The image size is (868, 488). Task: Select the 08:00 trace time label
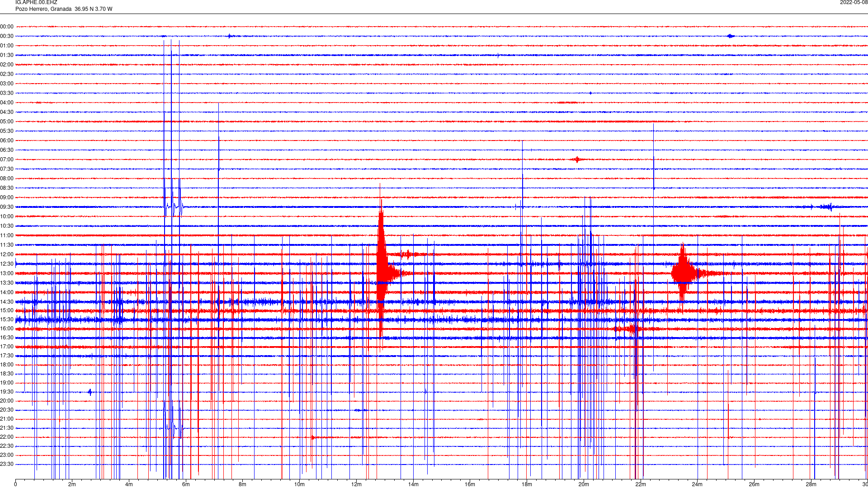click(x=7, y=178)
